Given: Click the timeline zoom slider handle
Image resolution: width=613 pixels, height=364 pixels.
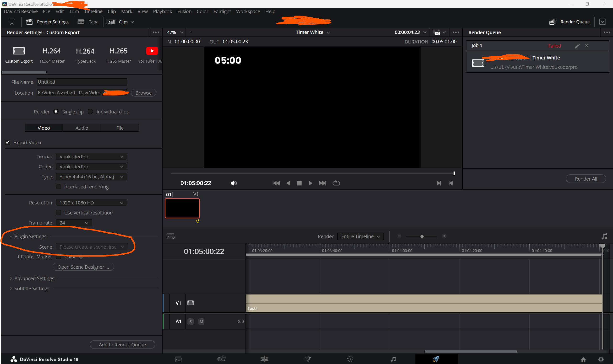Looking at the screenshot, I should pos(422,236).
